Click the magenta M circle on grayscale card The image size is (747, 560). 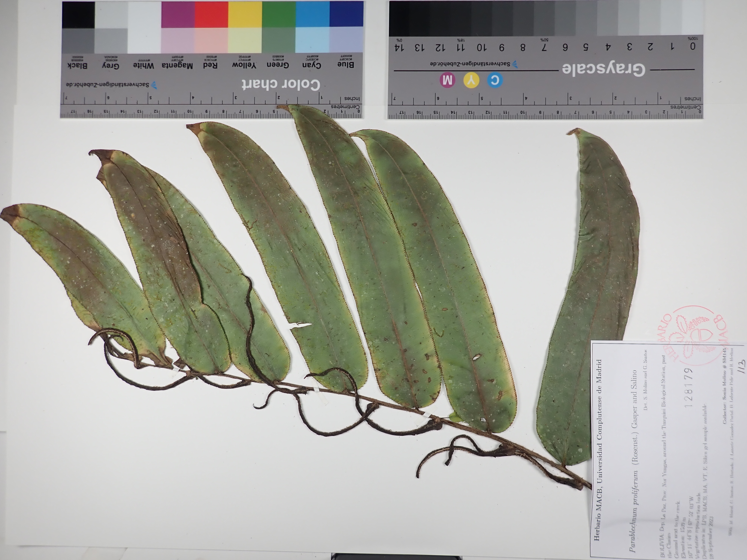point(447,81)
